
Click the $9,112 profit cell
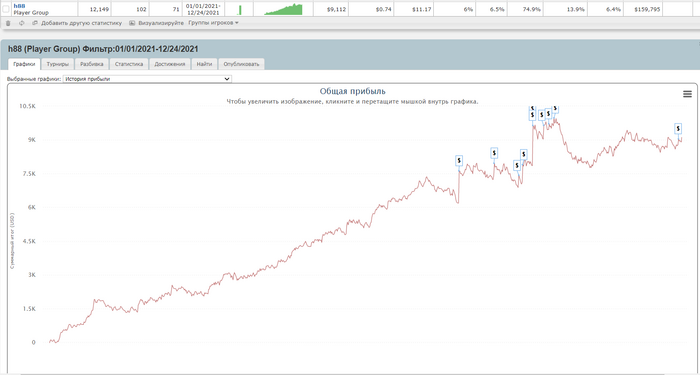click(x=331, y=9)
